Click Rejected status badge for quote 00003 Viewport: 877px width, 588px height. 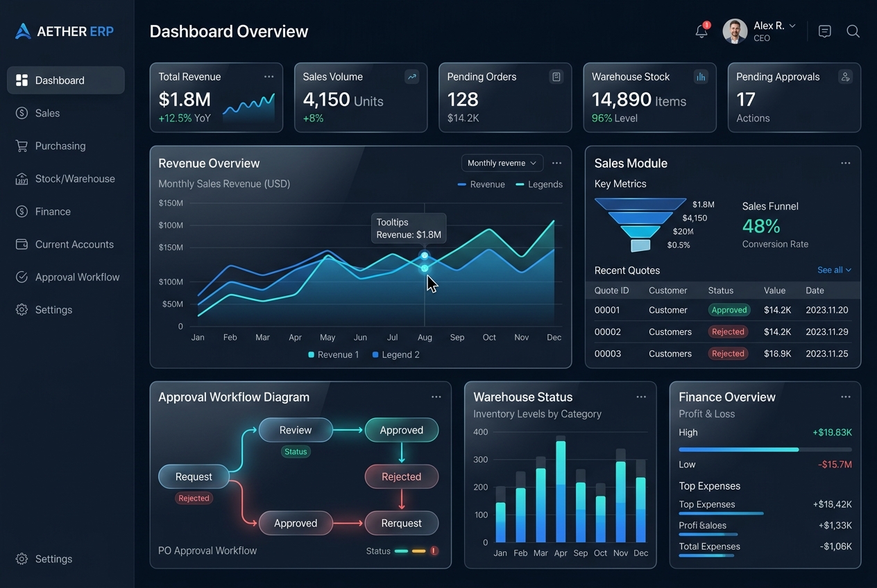click(728, 354)
